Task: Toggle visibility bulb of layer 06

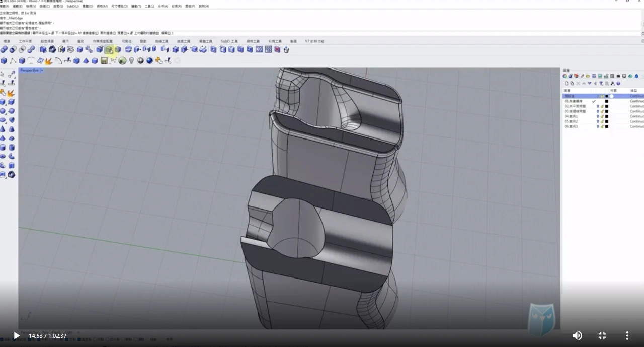Action: coord(598,126)
